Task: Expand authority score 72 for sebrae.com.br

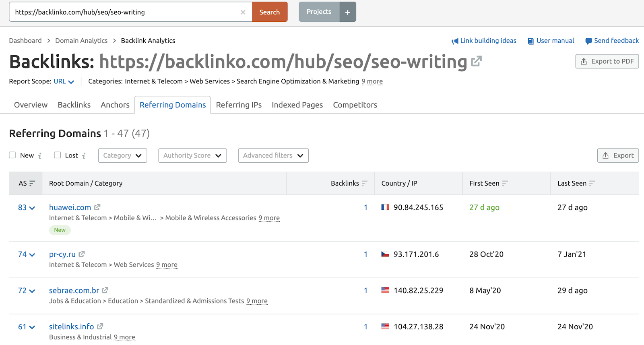Action: 27,290
